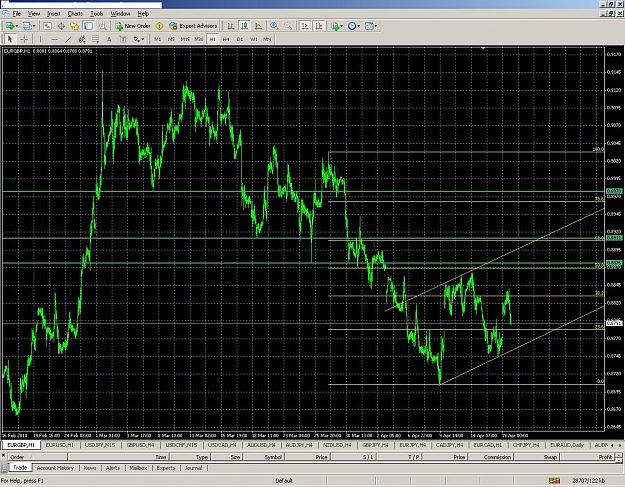Screen dimensions: 625x487
Task: Expand the Profiles dropdown arrow
Action: click(x=34, y=26)
